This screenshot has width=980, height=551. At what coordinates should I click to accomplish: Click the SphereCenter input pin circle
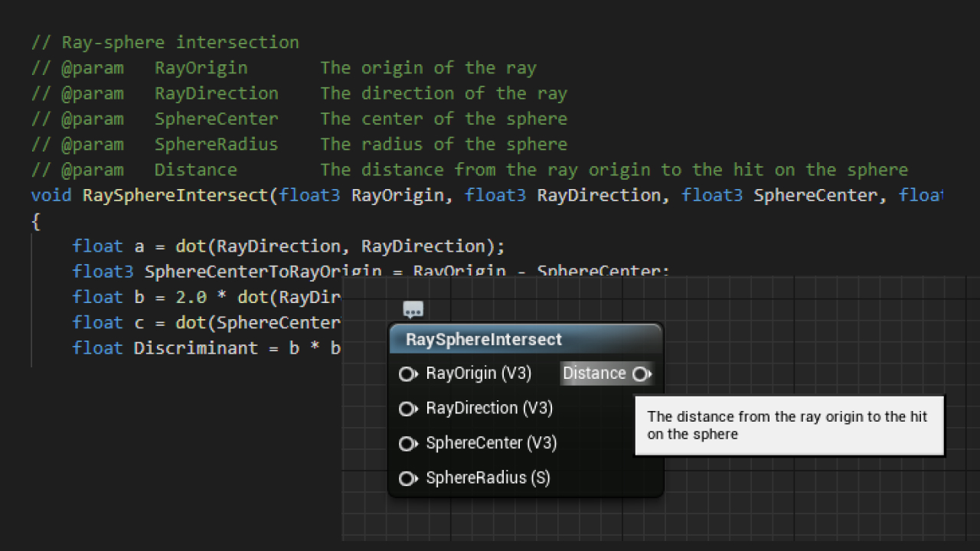tap(407, 443)
